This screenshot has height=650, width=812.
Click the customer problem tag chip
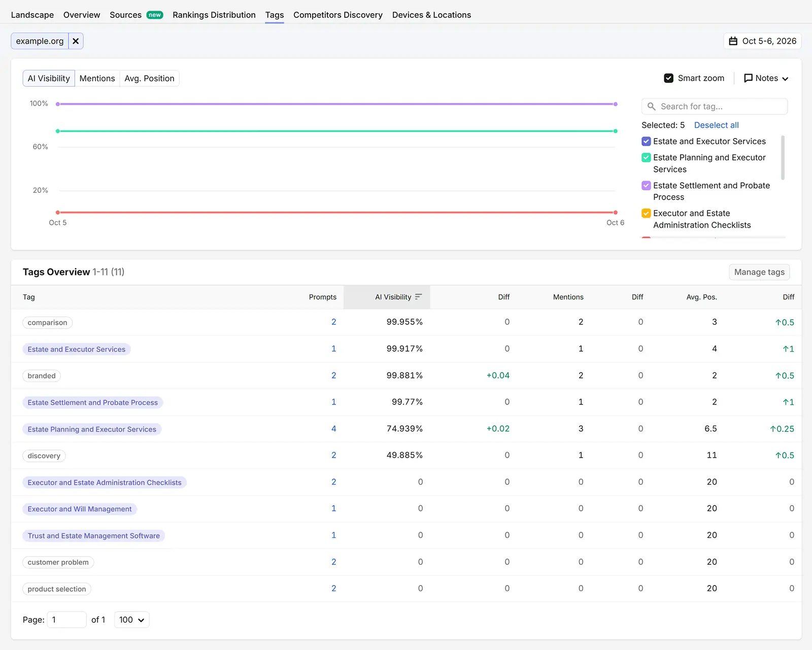[x=58, y=562]
